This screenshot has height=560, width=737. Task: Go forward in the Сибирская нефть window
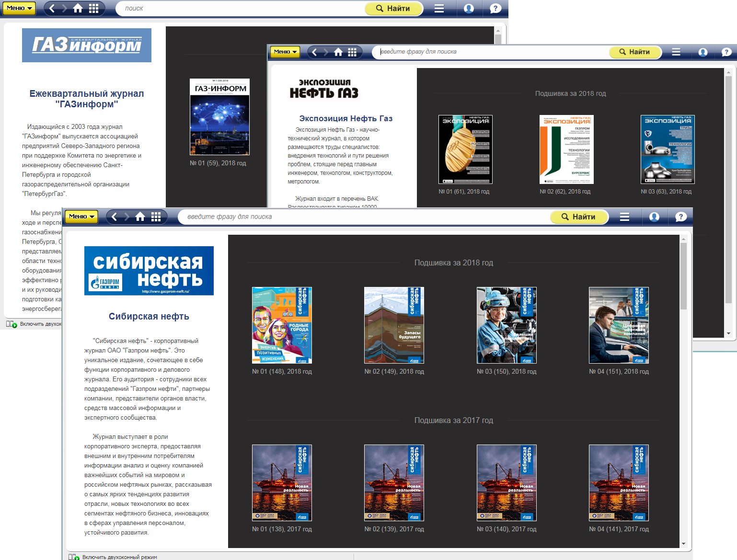coord(127,217)
